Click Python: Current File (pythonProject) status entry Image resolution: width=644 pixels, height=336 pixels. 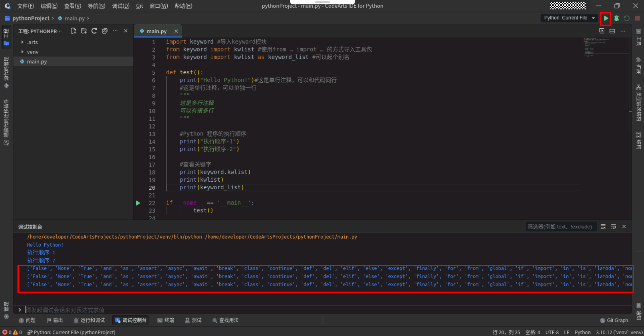[x=71, y=332]
